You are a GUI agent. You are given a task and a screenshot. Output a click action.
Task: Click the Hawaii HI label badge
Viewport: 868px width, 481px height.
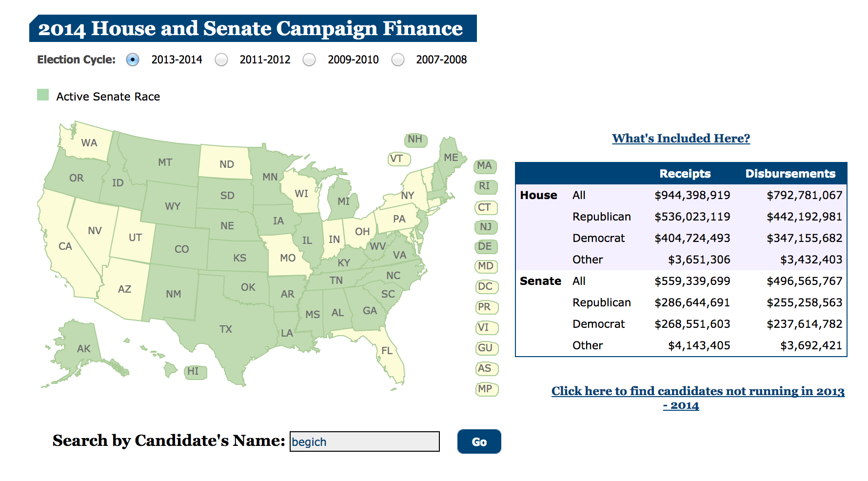pos(194,372)
